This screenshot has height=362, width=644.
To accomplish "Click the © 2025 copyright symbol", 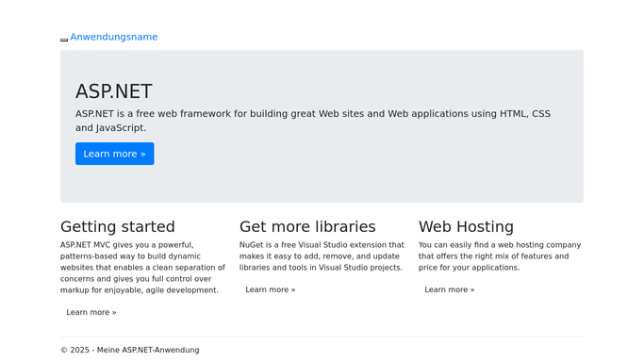I will point(64,350).
